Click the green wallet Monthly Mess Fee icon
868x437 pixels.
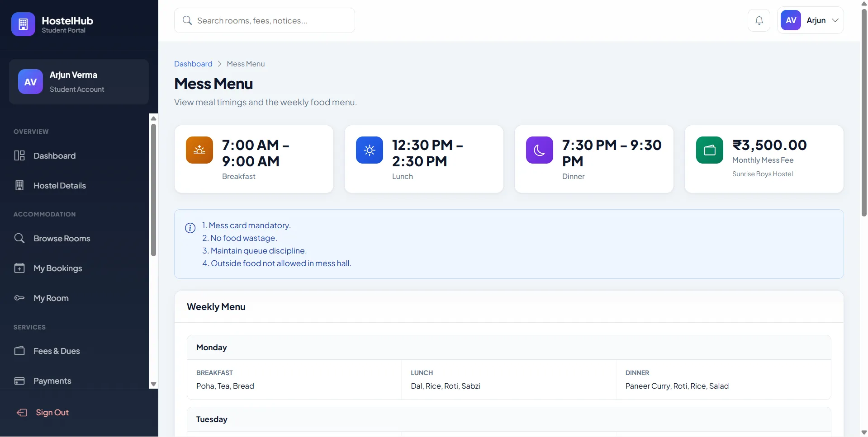(710, 150)
